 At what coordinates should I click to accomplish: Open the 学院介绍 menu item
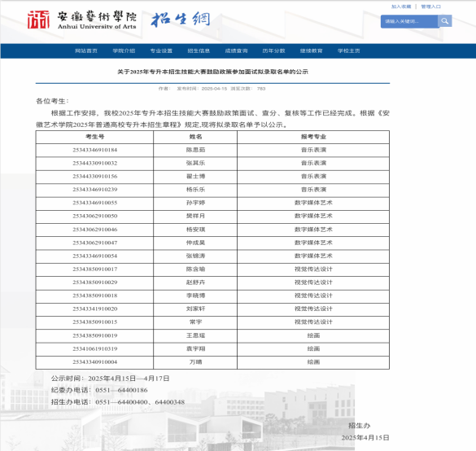click(x=124, y=50)
